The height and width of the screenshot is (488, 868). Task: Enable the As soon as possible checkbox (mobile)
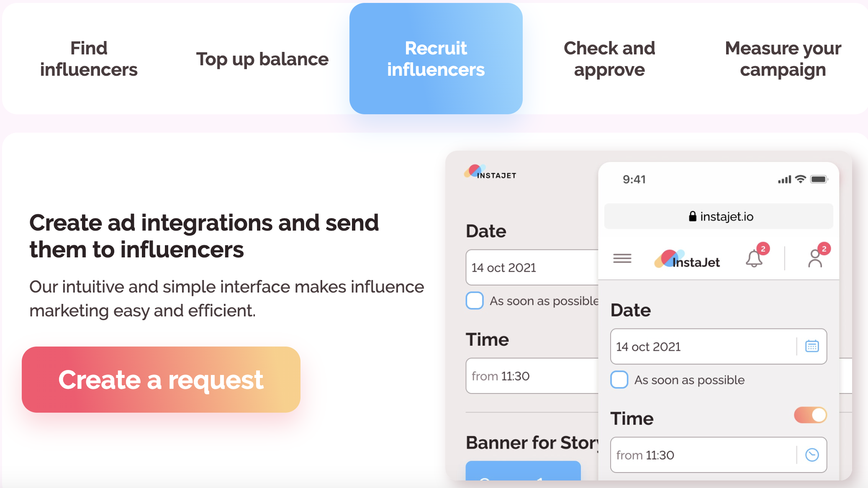619,380
